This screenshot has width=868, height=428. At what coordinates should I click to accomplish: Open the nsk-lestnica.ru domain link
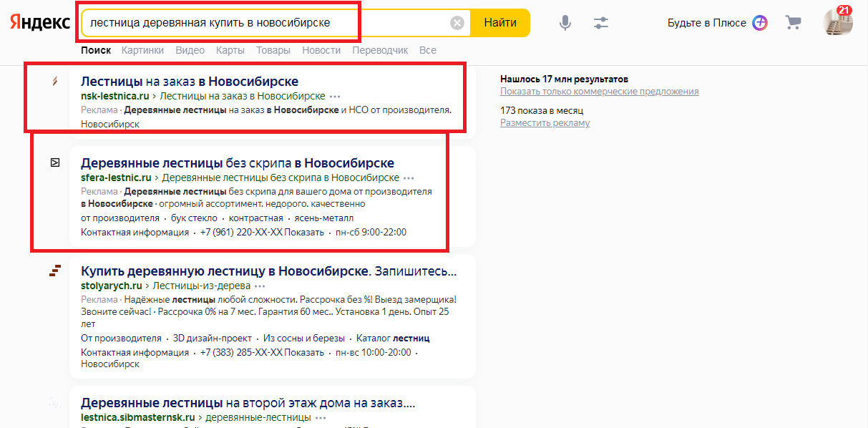(x=114, y=96)
